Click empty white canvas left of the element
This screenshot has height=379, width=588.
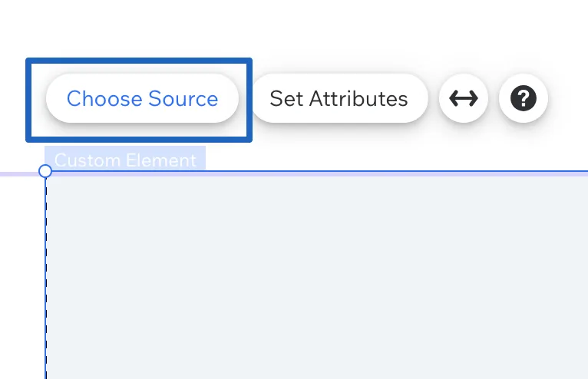pos(21,278)
